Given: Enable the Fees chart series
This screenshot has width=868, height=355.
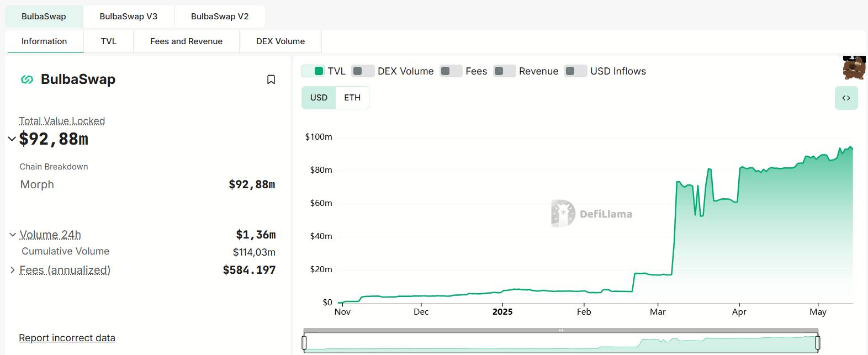Looking at the screenshot, I should point(451,71).
